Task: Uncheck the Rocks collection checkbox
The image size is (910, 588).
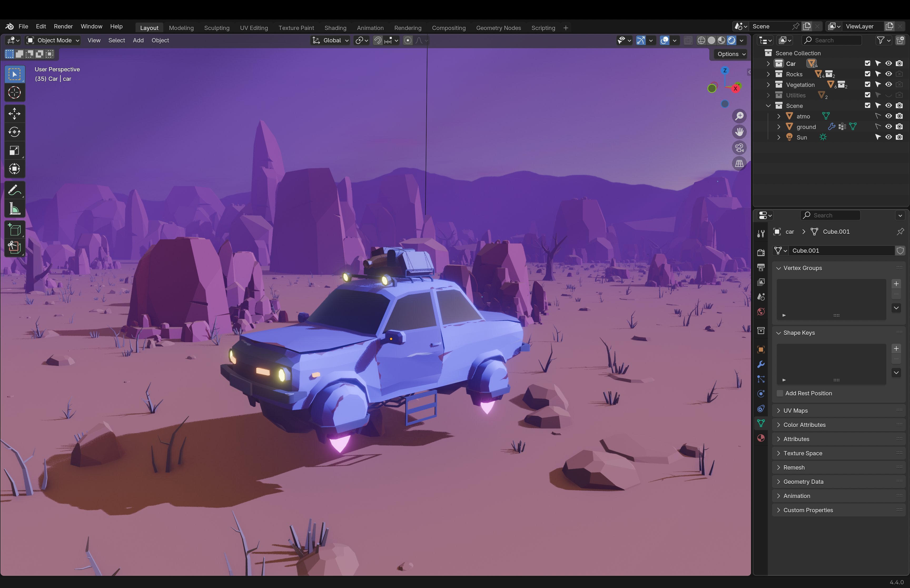Action: (867, 74)
